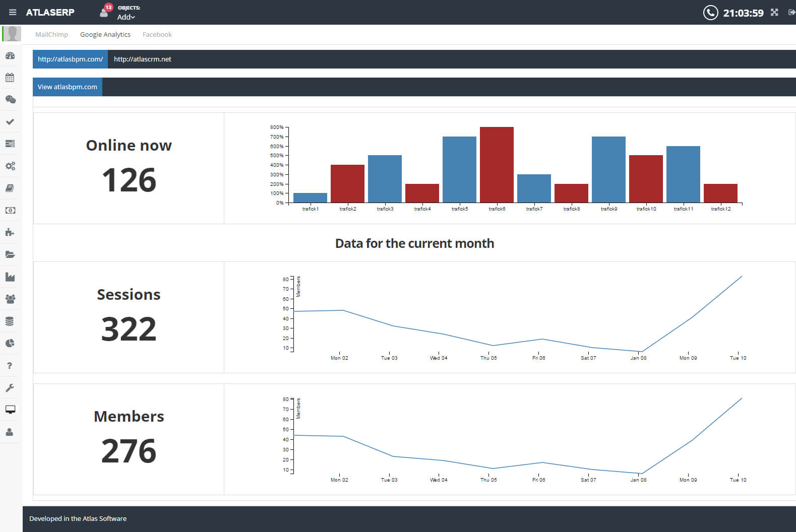This screenshot has width=796, height=532.
Task: Open the wrench tools sidebar icon
Action: click(x=10, y=387)
